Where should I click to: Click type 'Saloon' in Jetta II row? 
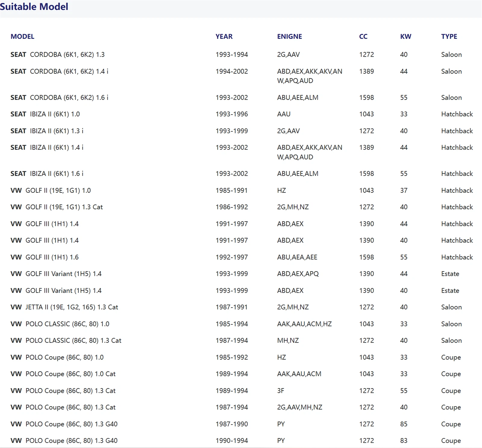point(451,307)
